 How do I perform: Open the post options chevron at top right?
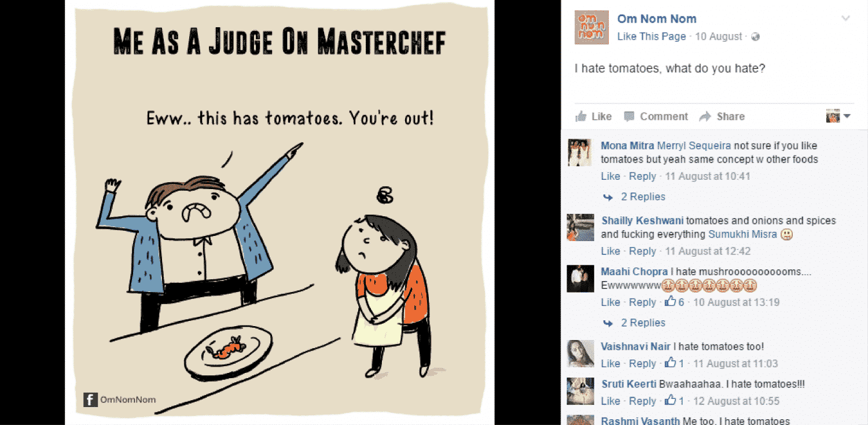tap(845, 19)
